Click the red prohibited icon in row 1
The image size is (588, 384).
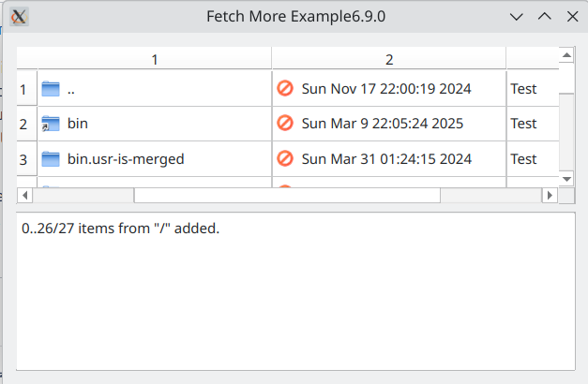(x=285, y=88)
